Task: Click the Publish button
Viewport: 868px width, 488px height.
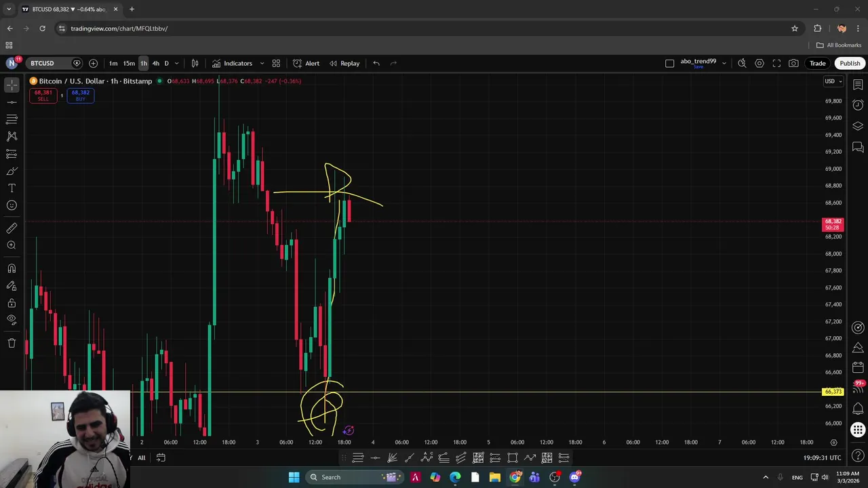Action: pyautogui.click(x=850, y=63)
